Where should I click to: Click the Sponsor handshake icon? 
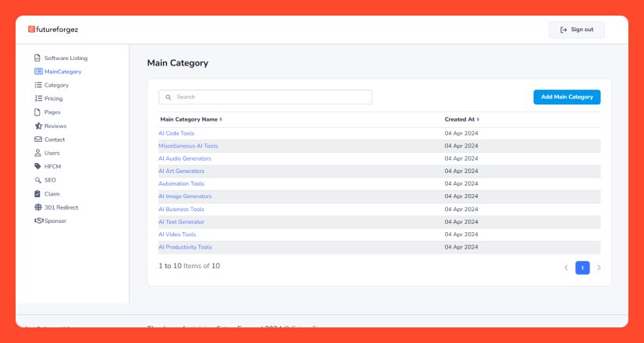point(37,221)
